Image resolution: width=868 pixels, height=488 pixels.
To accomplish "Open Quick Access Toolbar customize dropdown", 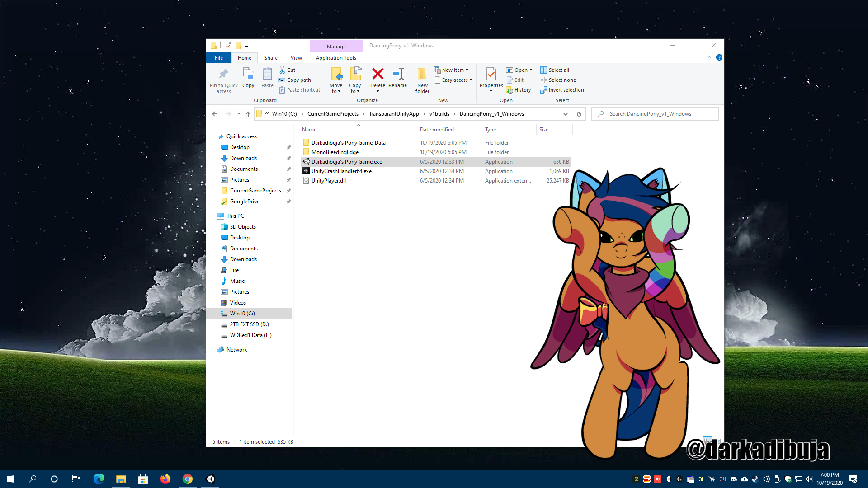I will 246,46.
